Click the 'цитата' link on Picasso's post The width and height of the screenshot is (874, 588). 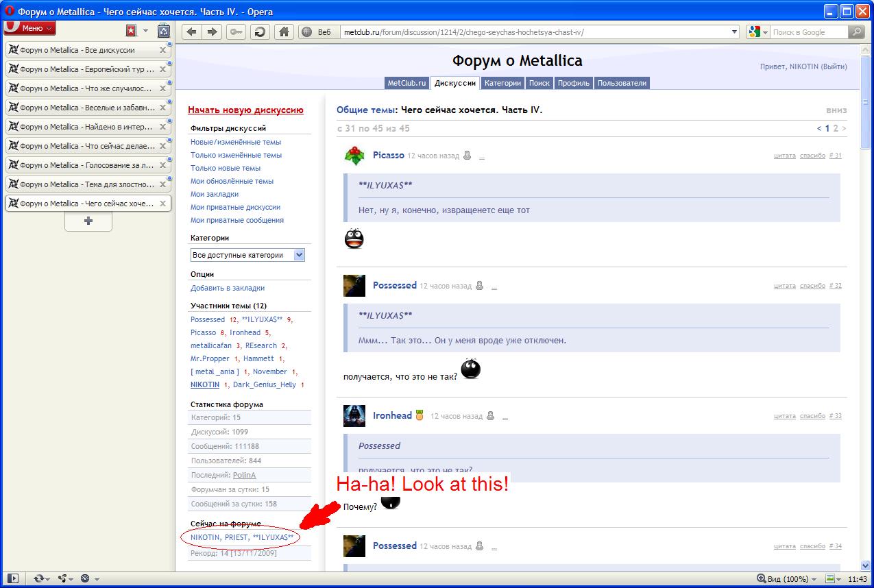click(x=784, y=156)
